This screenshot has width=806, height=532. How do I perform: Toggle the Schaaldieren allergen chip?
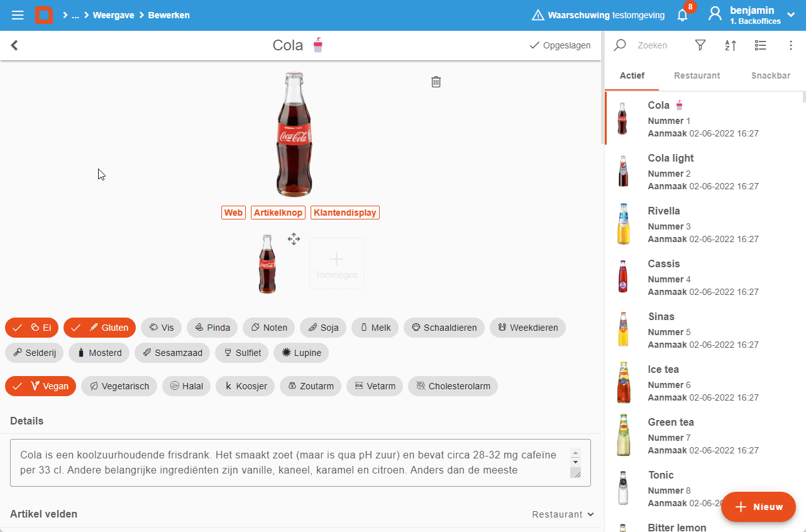click(444, 328)
